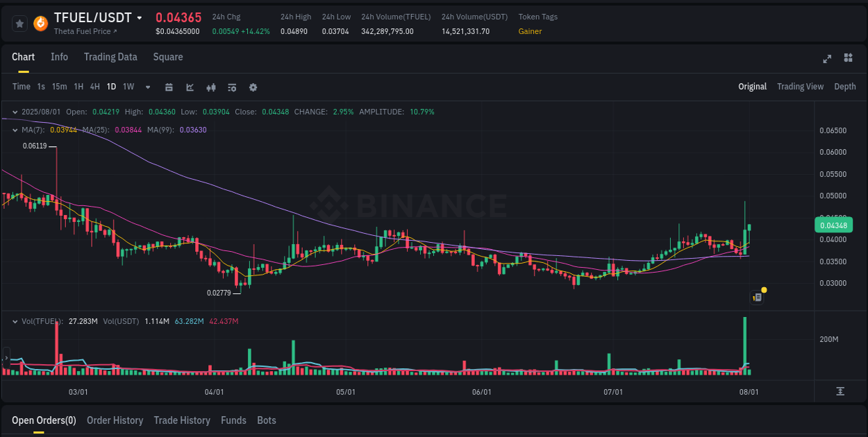Open the extra timeframe dropdown arrow
This screenshot has width=868, height=437.
coord(147,87)
